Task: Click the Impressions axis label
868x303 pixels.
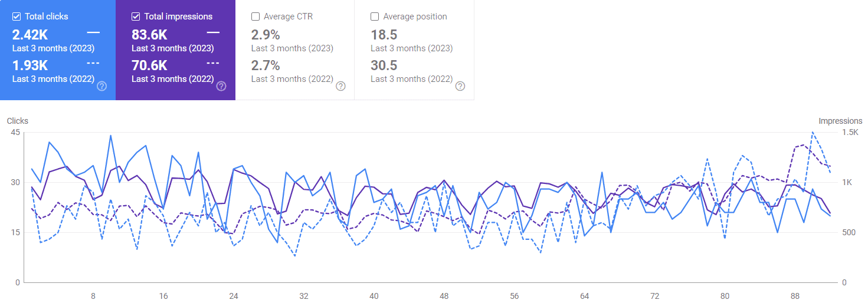Action: click(840, 121)
